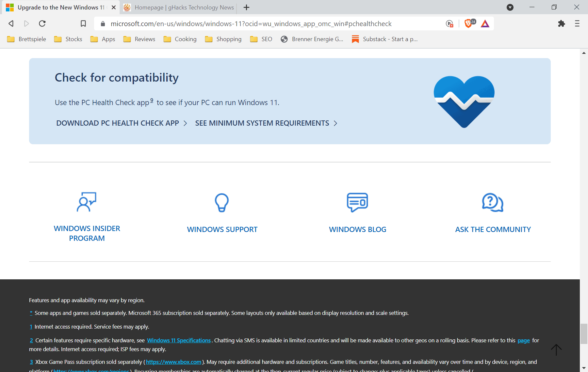Open the https://www.xbox.com link
Viewport: 588px width, 372px height.
point(173,362)
